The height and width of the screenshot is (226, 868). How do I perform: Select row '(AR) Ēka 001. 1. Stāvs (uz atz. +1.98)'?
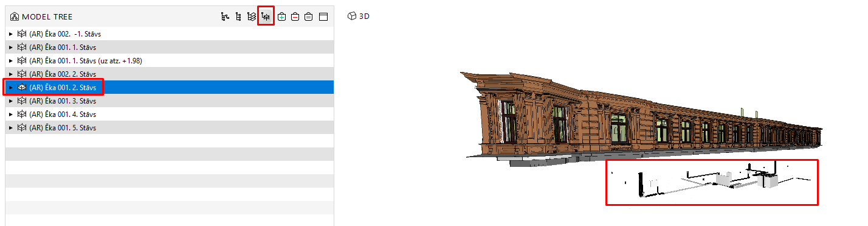click(170, 60)
